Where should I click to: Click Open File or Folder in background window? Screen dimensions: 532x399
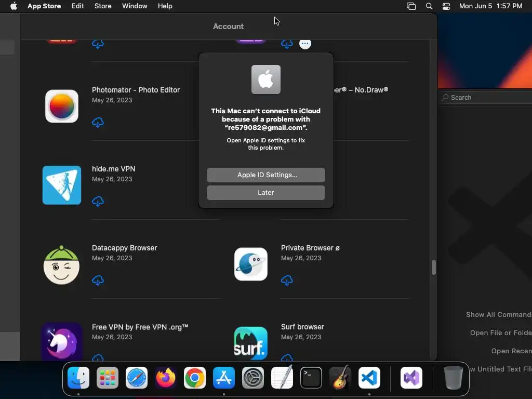point(501,333)
